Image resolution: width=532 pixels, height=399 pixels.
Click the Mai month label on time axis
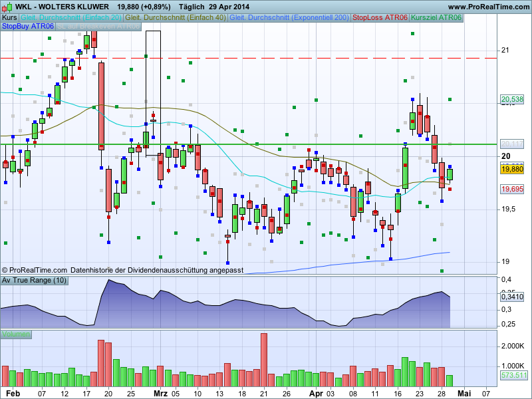pos(464,394)
